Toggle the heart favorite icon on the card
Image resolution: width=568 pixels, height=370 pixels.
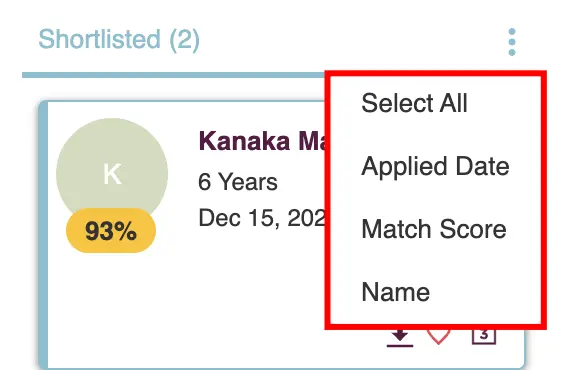(x=439, y=337)
